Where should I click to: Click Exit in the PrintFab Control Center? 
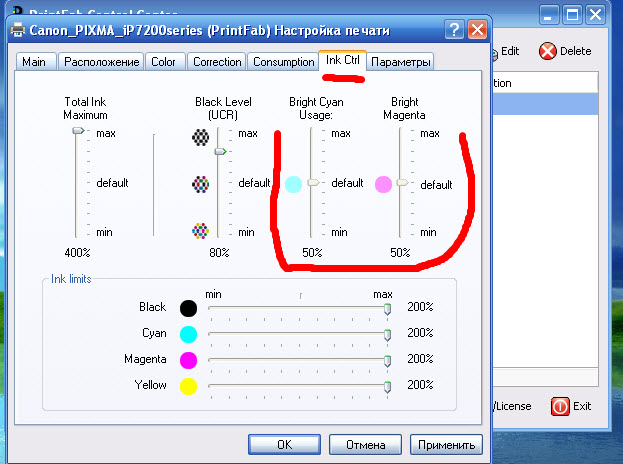(x=582, y=406)
